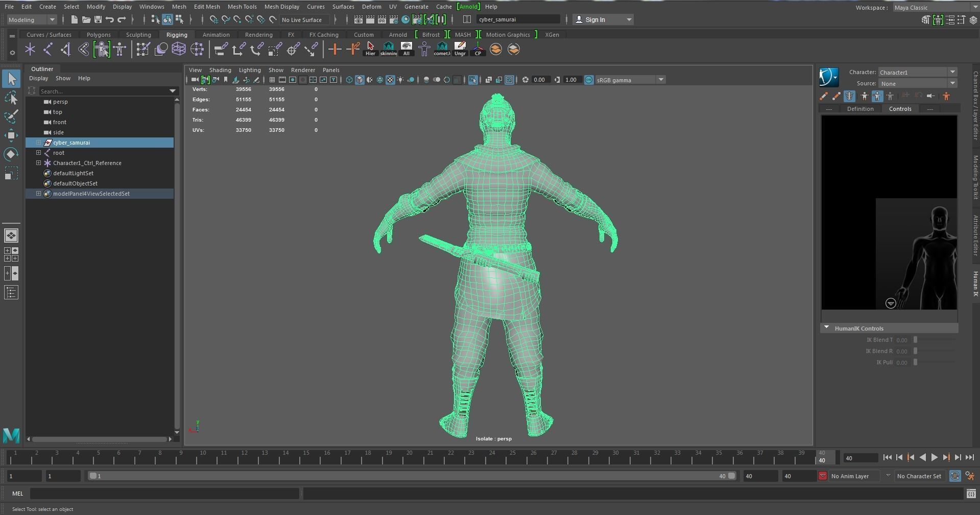Viewport: 980px width, 515px height.
Task: Open the Modeling menu set dropdown
Action: pos(32,19)
